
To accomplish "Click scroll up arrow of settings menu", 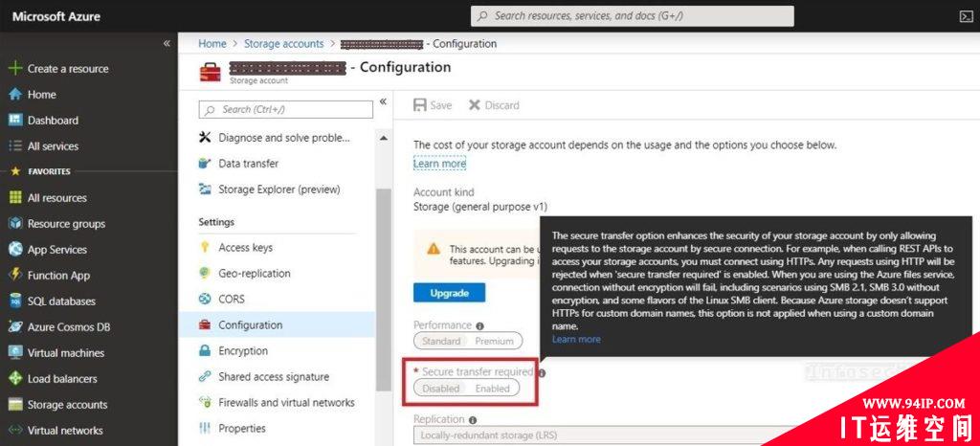I will pyautogui.click(x=383, y=138).
